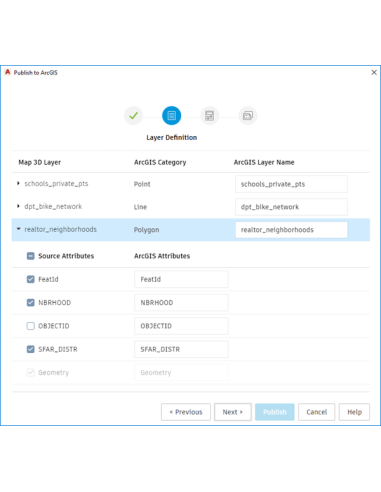
Task: Expand the dpt_bike_network layer row
Action: click(18, 206)
